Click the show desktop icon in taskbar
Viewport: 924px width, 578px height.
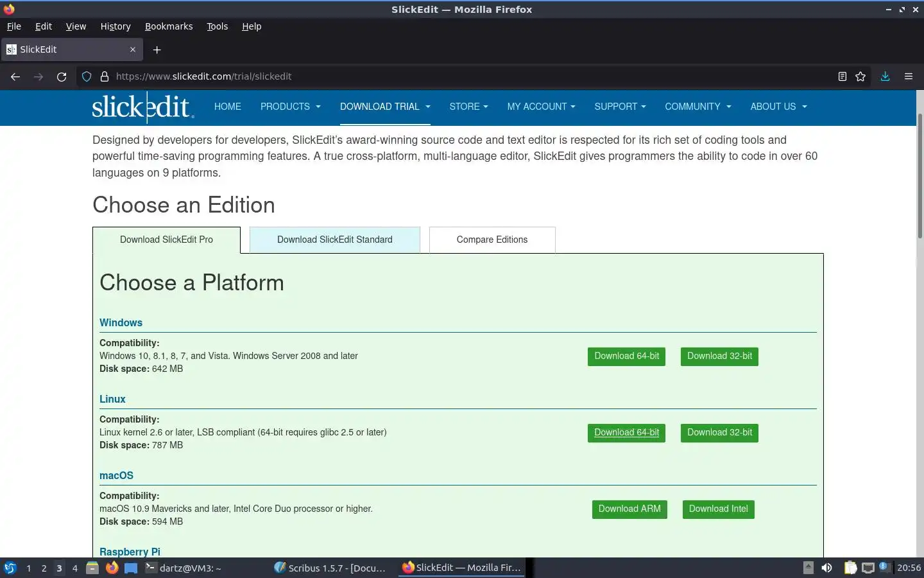tap(131, 568)
